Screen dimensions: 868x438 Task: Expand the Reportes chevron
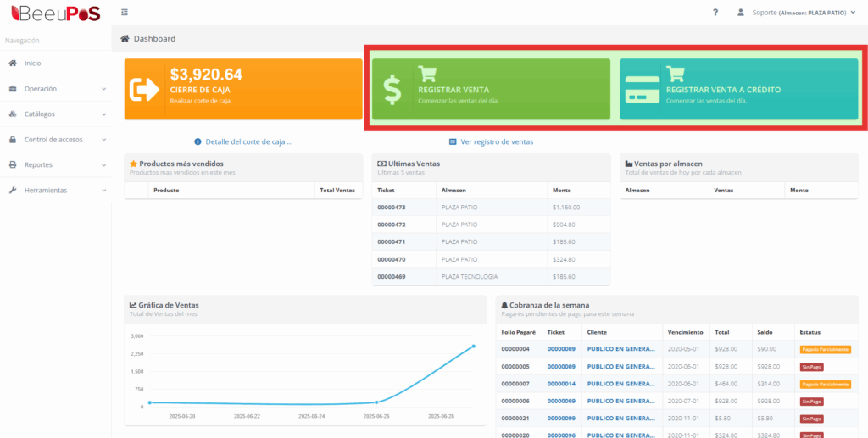click(x=104, y=165)
